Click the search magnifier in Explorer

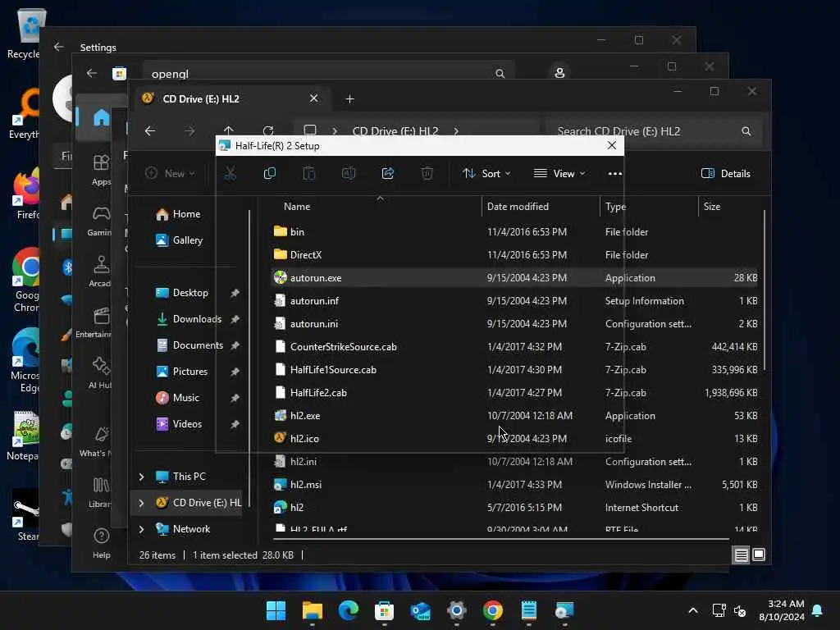click(746, 131)
